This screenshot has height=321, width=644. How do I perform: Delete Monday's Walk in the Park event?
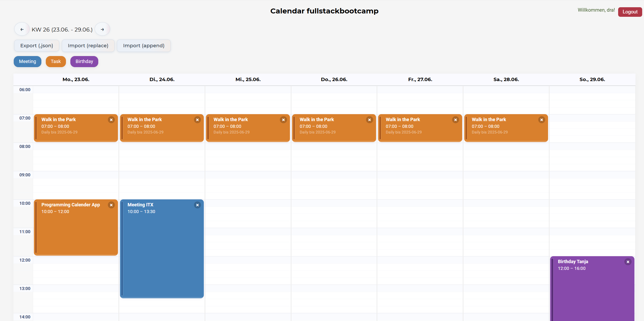tap(111, 120)
